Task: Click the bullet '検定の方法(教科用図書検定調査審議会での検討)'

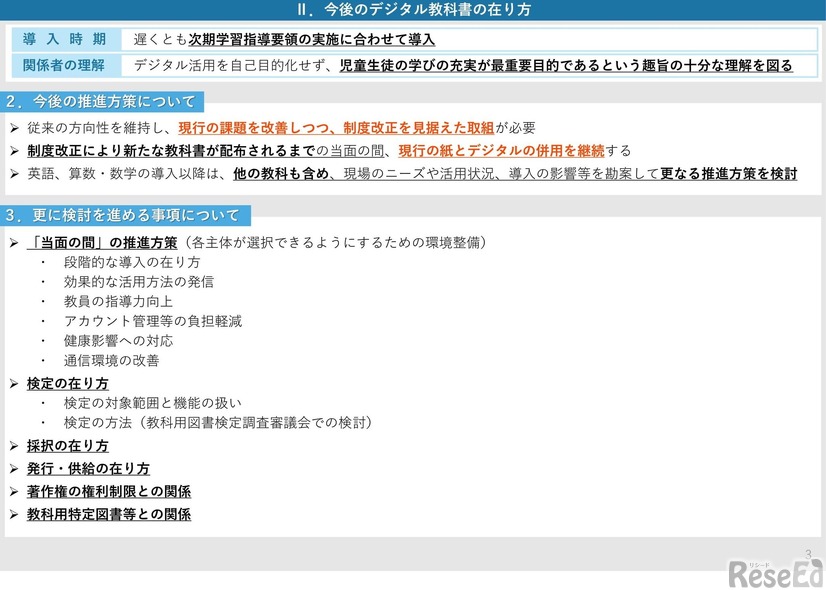Action: [218, 423]
